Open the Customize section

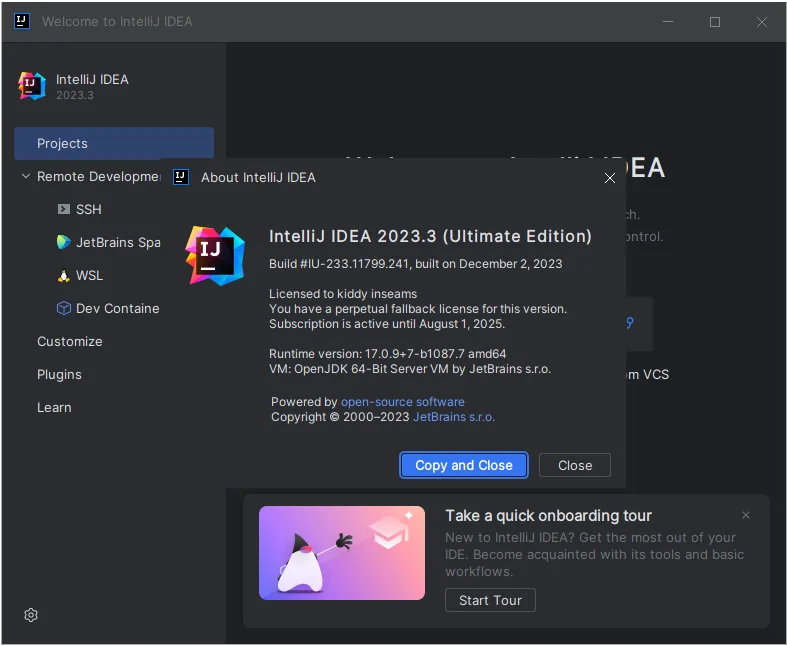tap(70, 342)
